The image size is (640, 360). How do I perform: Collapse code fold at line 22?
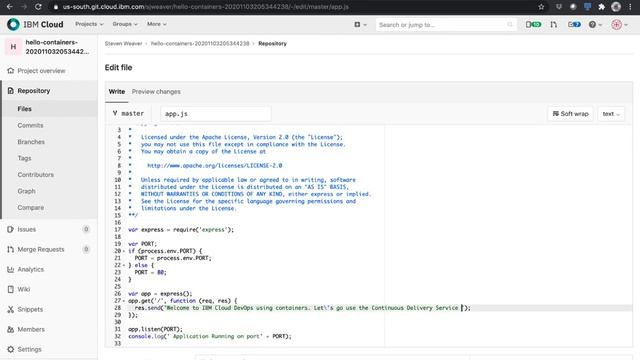pos(124,265)
